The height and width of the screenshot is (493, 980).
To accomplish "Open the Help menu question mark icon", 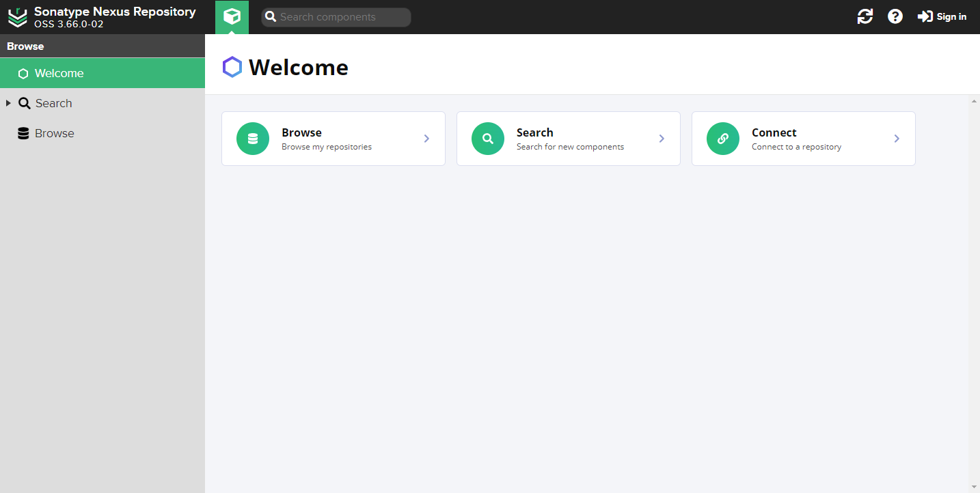I will (895, 17).
